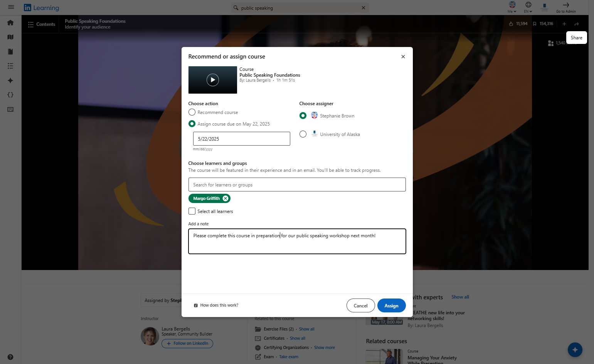Open the list icon in the left sidebar
This screenshot has width=594, height=364.
(x=10, y=66)
